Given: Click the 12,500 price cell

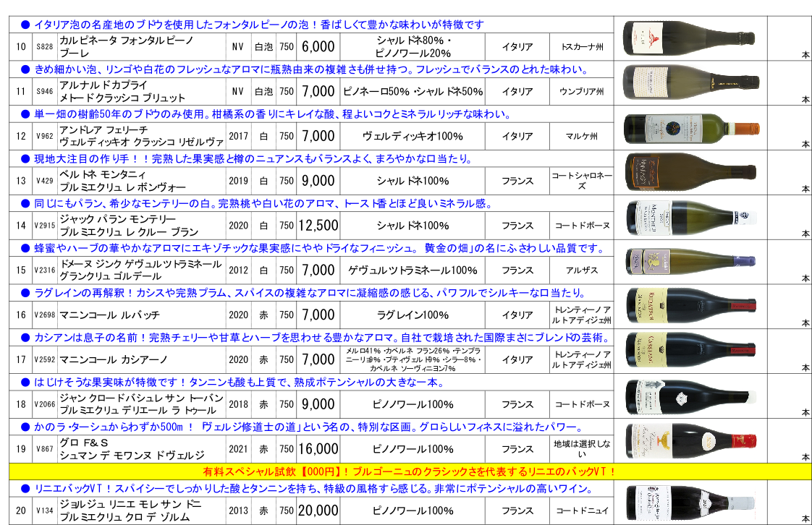Looking at the screenshot, I should click(318, 226).
